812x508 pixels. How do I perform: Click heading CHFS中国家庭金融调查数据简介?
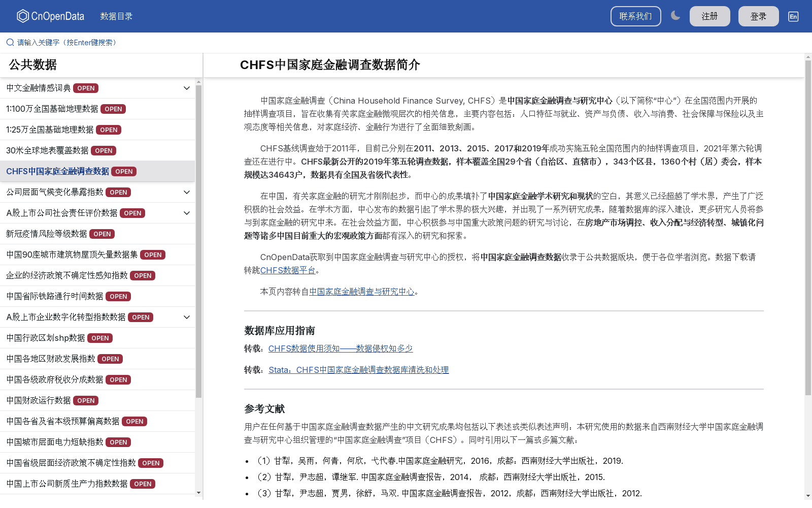coord(330,65)
